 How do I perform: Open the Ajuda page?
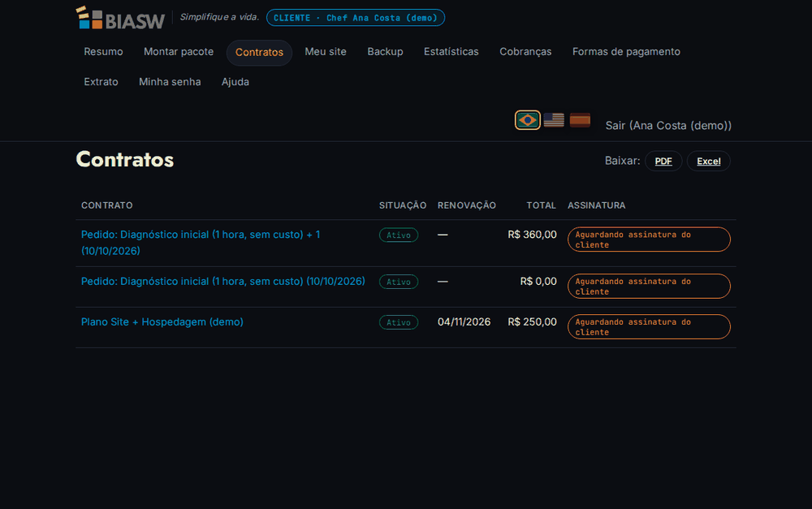(235, 82)
